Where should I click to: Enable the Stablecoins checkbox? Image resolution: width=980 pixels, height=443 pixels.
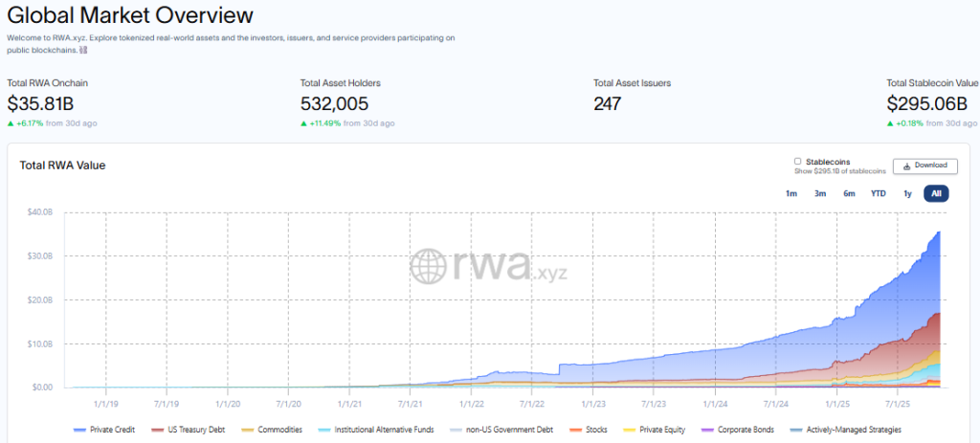click(x=798, y=162)
